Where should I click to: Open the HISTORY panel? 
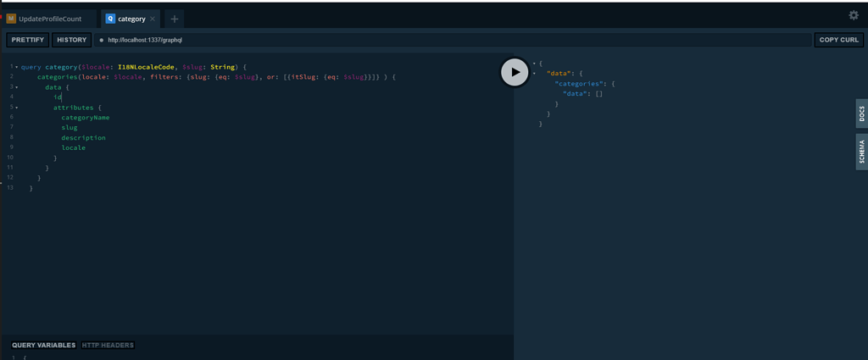(71, 40)
